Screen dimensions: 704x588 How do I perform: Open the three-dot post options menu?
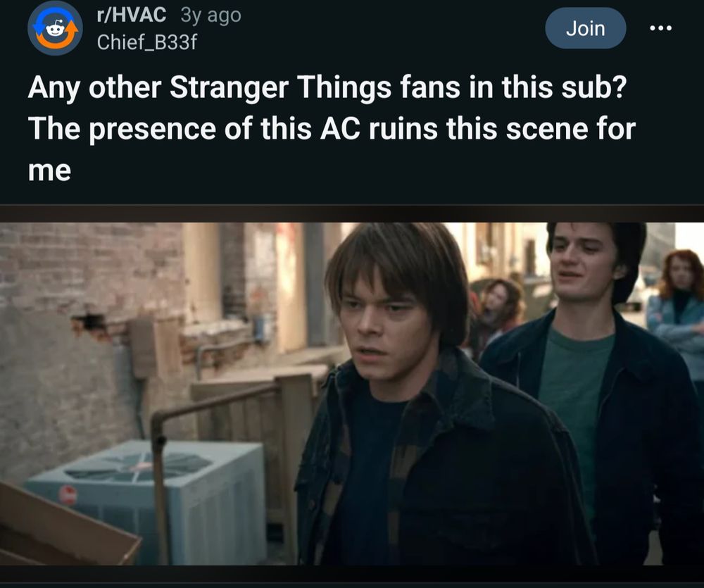coord(660,28)
